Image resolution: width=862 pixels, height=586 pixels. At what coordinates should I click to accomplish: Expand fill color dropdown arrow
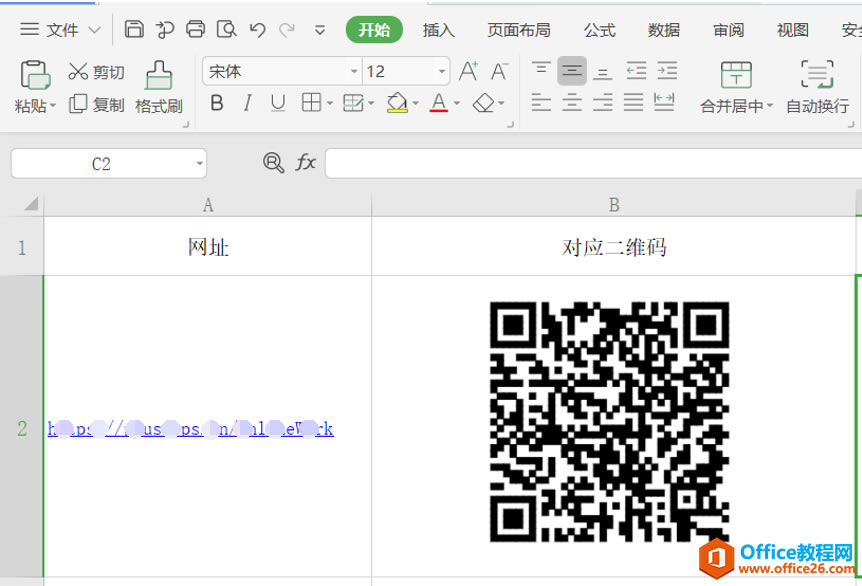coord(416,103)
